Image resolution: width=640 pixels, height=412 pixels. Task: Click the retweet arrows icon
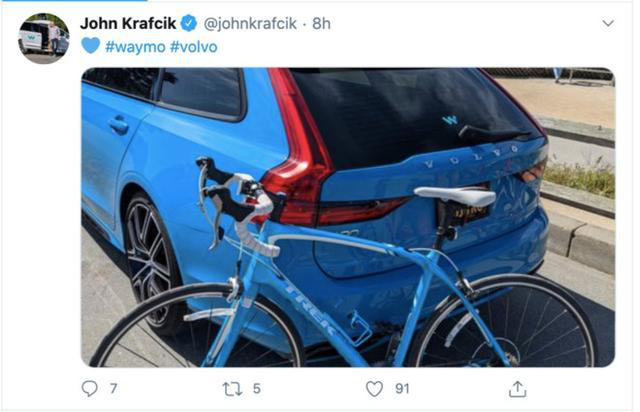(x=232, y=389)
